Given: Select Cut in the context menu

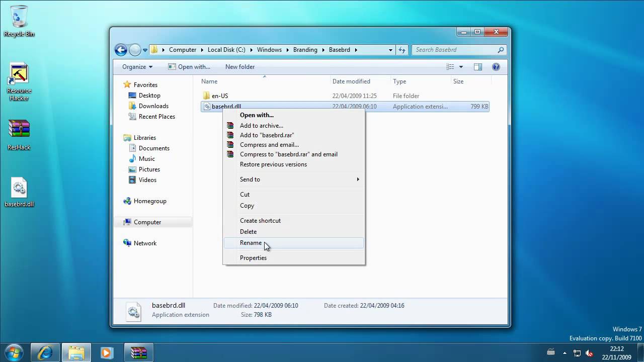Looking at the screenshot, I should point(293,195).
